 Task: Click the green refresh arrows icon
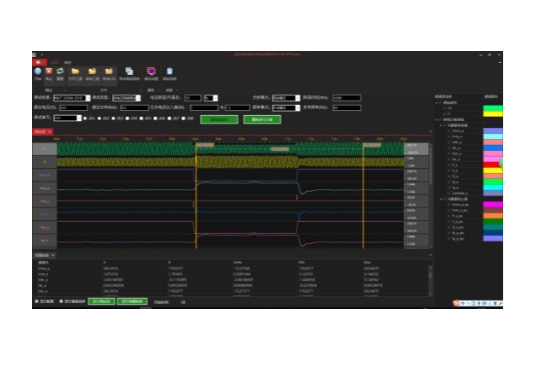pyautogui.click(x=60, y=71)
